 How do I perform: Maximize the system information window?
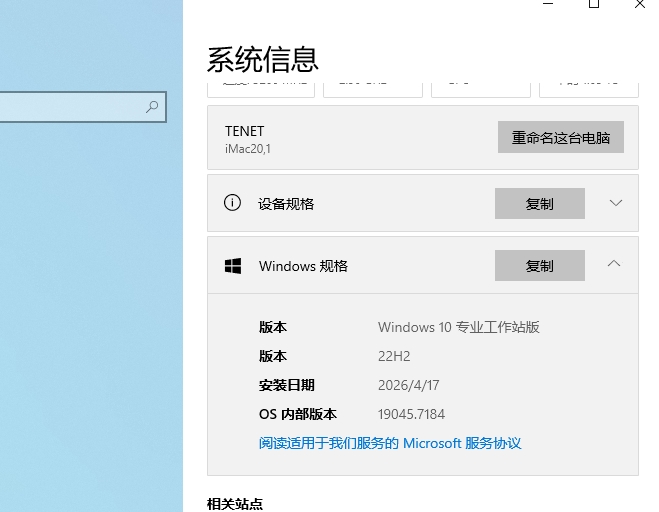click(x=594, y=4)
